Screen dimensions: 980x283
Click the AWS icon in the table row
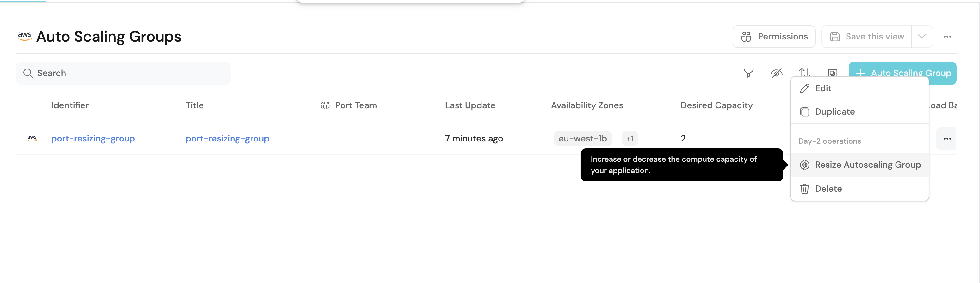point(32,138)
